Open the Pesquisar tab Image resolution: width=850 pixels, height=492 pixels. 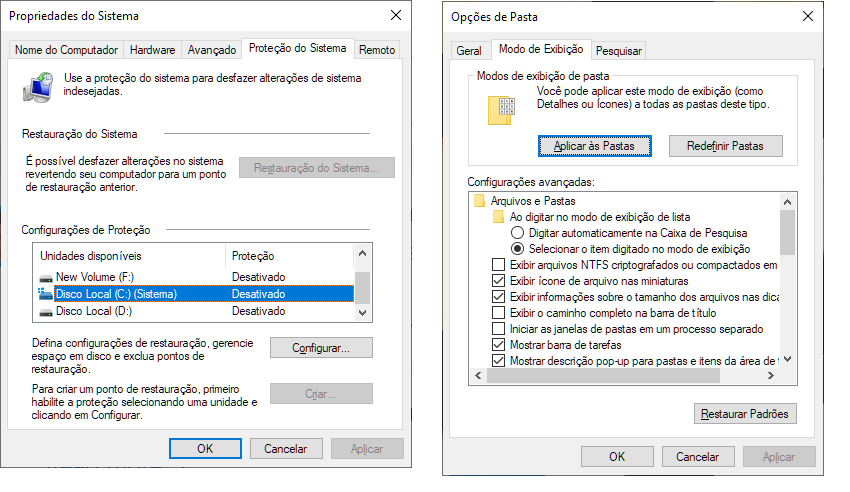click(619, 51)
